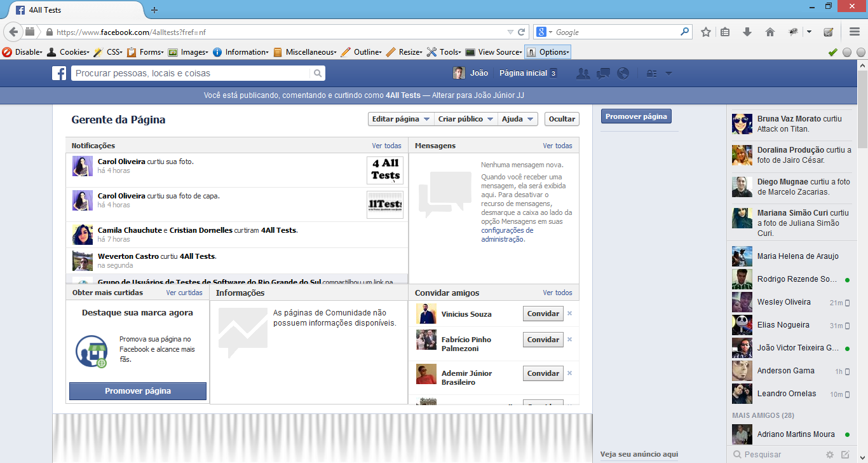The width and height of the screenshot is (868, 463).
Task: Invite Ademir Júnior Brasileiro with Convidar
Action: pyautogui.click(x=543, y=373)
